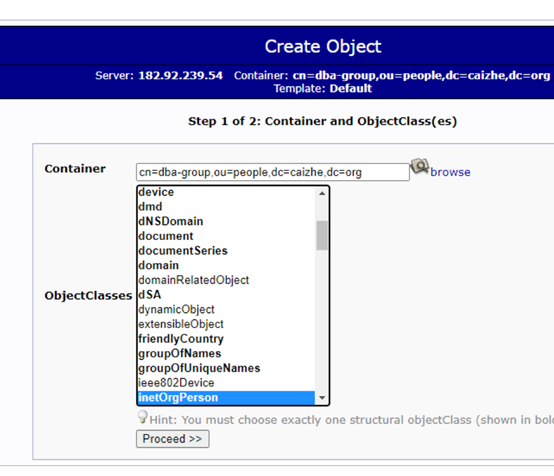Select the domain objectClass entry
Viewport: 554px width, 476px height.
pos(226,265)
